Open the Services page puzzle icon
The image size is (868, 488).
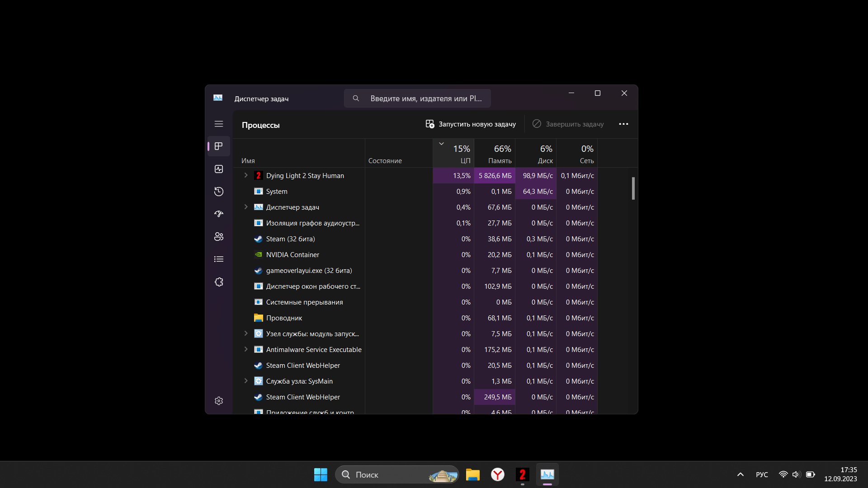click(x=219, y=282)
